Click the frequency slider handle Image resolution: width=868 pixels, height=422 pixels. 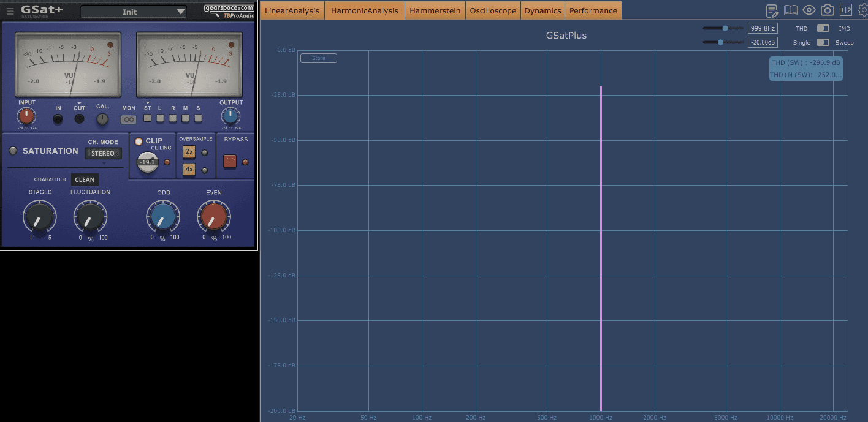tap(725, 28)
